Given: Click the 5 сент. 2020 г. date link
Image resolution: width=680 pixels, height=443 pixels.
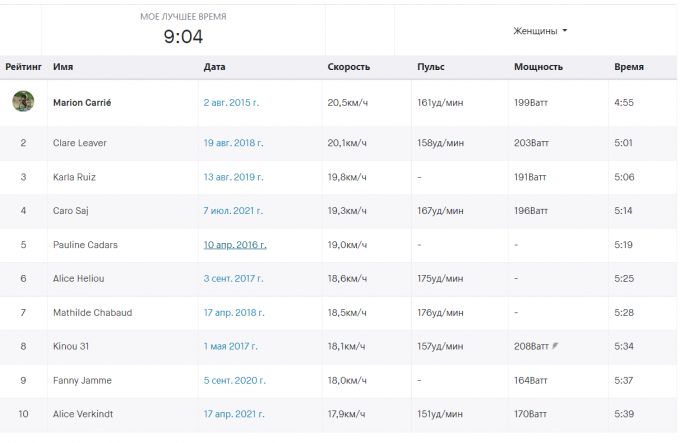Looking at the screenshot, I should pos(234,381).
